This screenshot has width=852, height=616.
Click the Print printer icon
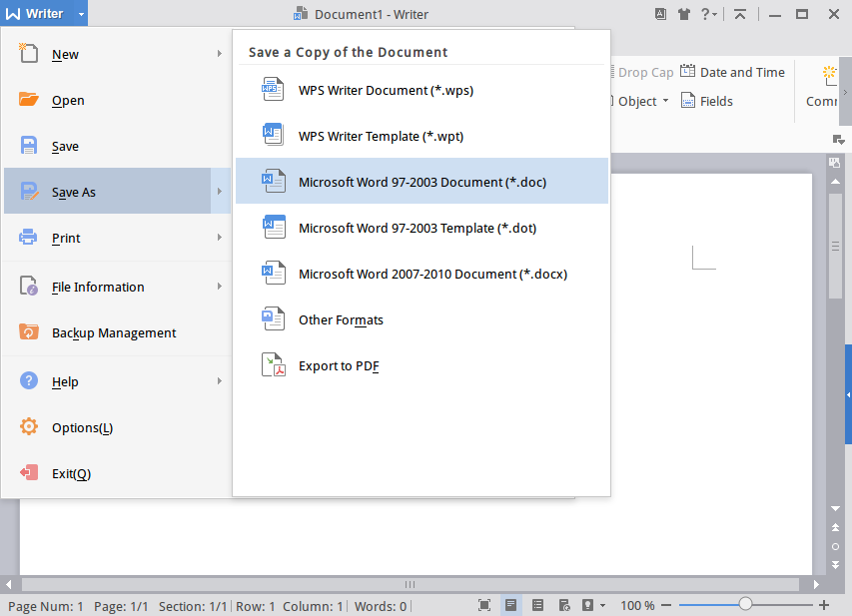click(x=28, y=238)
